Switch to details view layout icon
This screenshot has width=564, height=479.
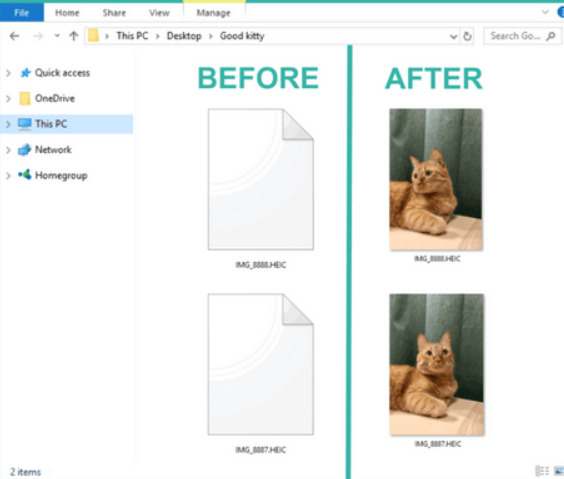[542, 471]
